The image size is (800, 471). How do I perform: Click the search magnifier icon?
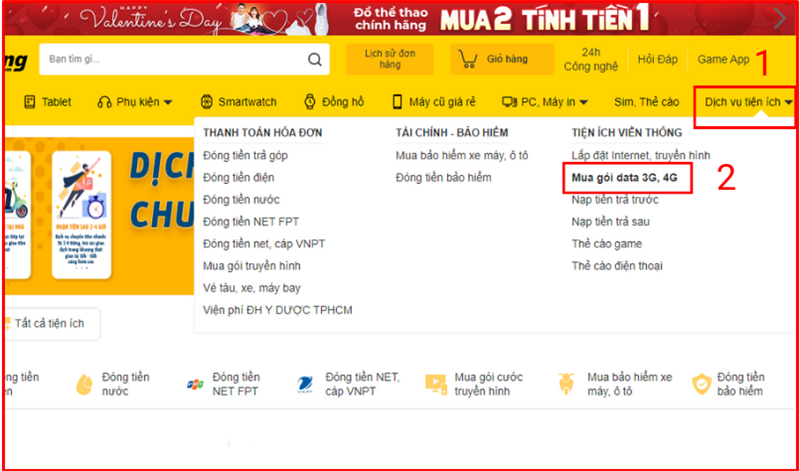pos(315,60)
